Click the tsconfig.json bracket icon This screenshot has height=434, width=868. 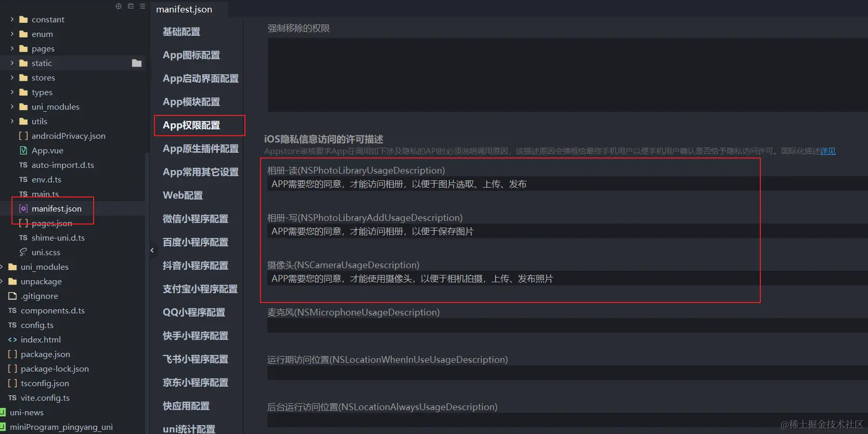pos(12,383)
